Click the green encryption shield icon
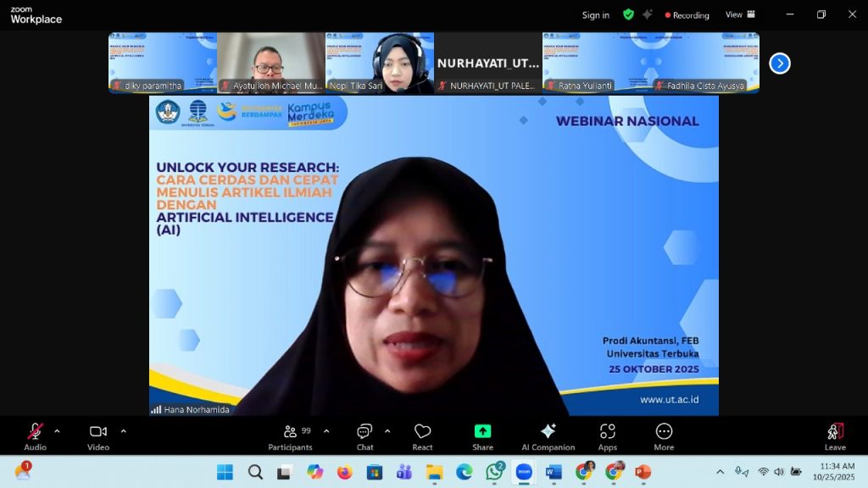The image size is (868, 488). (628, 14)
